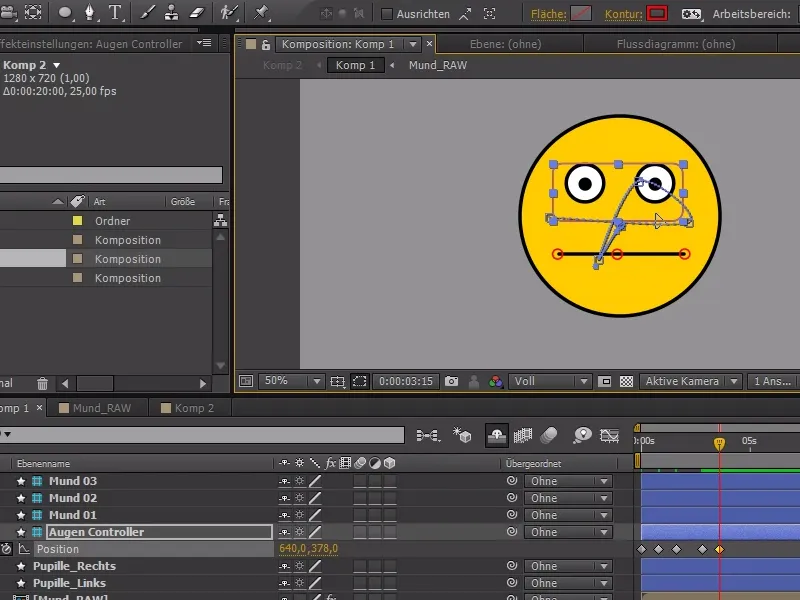Image resolution: width=800 pixels, height=600 pixels.
Task: Select the Puppet Pin tool
Action: [261, 13]
